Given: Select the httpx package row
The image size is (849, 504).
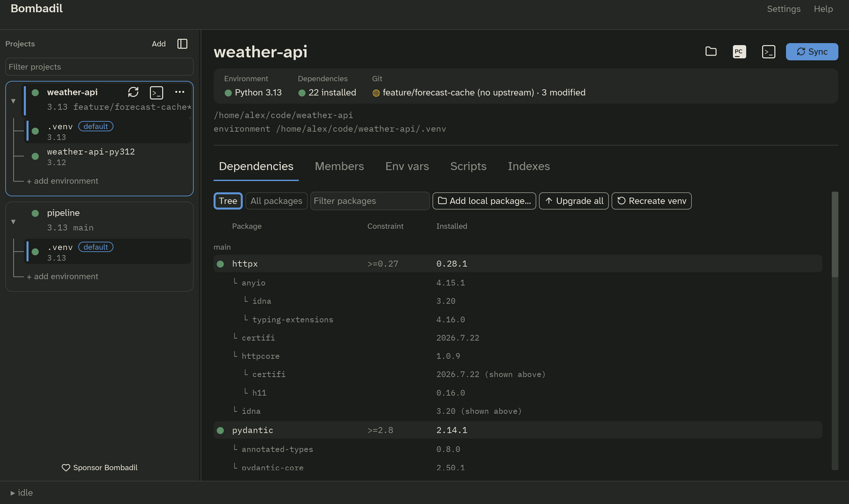Looking at the screenshot, I should [518, 264].
